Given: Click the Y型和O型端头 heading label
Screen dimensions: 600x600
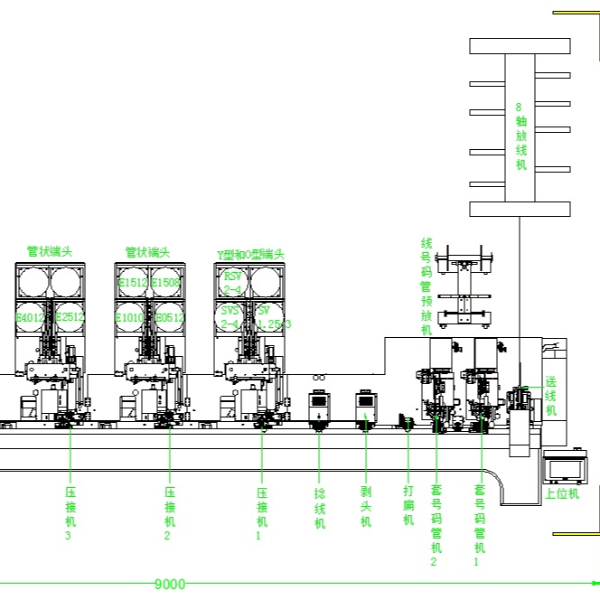Looking at the screenshot, I should (x=251, y=254).
